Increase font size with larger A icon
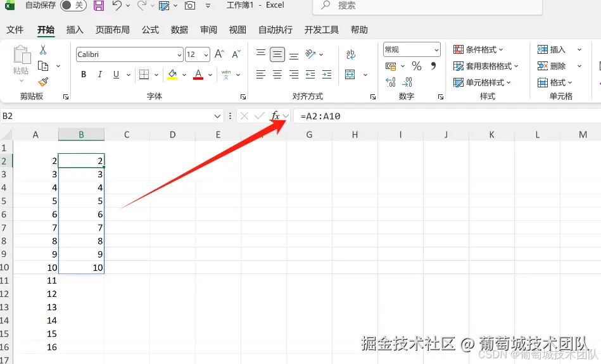Viewport: 601px width, 364px height. 219,54
